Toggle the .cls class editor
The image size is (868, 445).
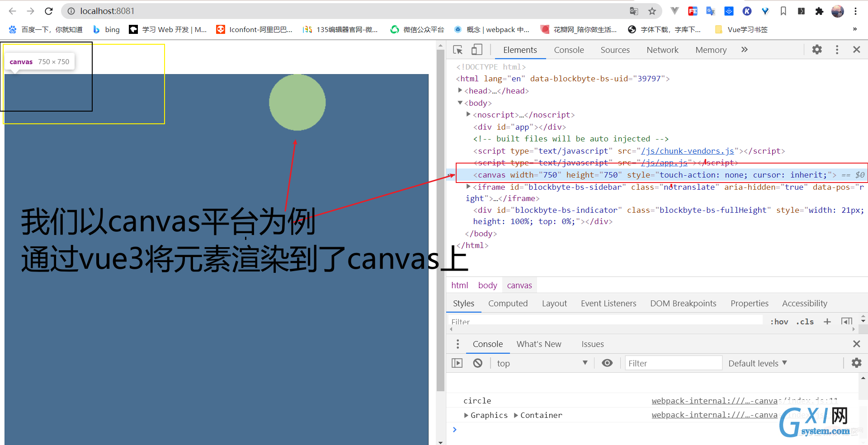click(x=805, y=322)
